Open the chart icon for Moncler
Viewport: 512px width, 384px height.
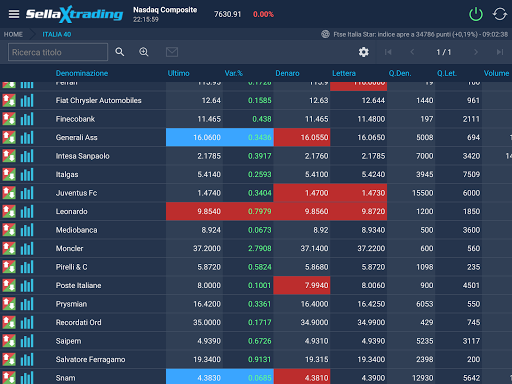[27, 248]
